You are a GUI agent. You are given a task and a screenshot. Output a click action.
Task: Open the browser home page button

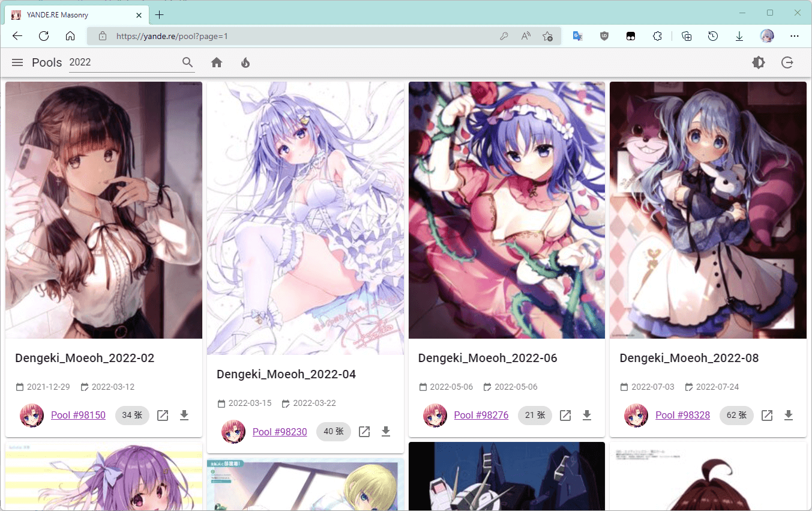[70, 36]
